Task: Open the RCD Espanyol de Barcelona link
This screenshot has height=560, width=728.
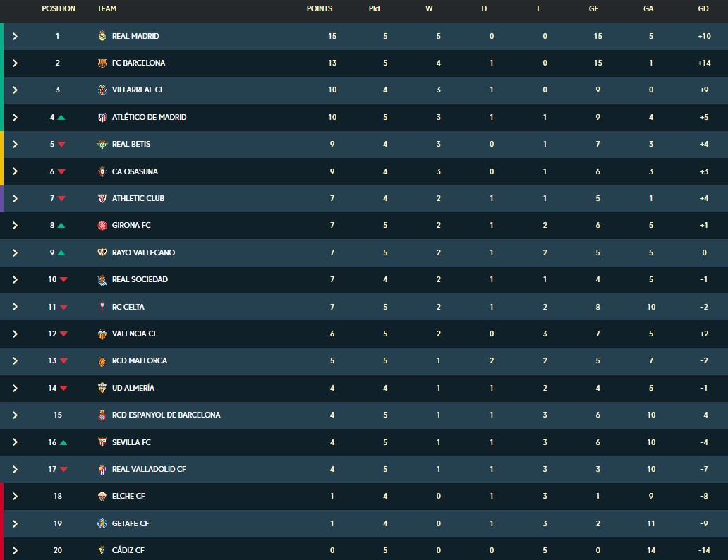Action: pos(166,415)
